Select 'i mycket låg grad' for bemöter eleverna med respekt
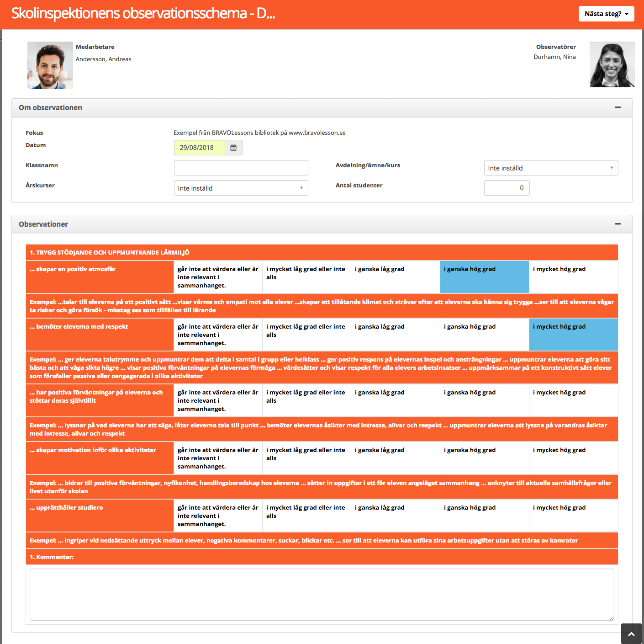The width and height of the screenshot is (644, 644). [306, 335]
